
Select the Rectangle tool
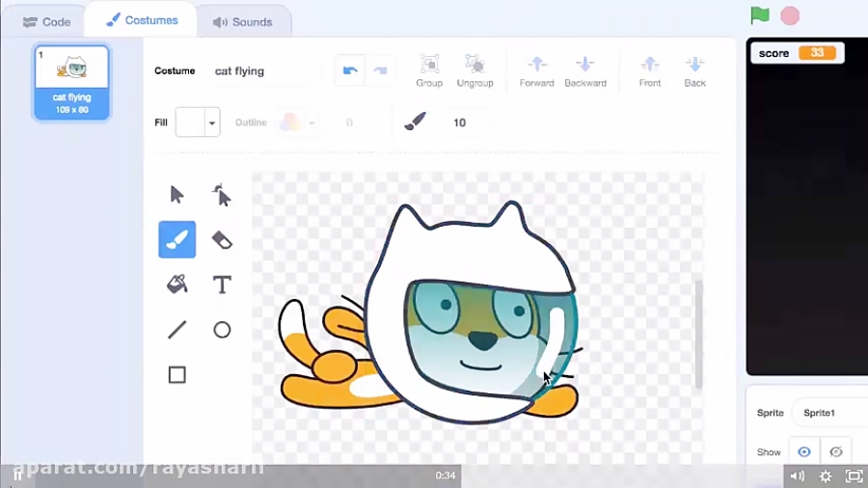[x=177, y=374]
